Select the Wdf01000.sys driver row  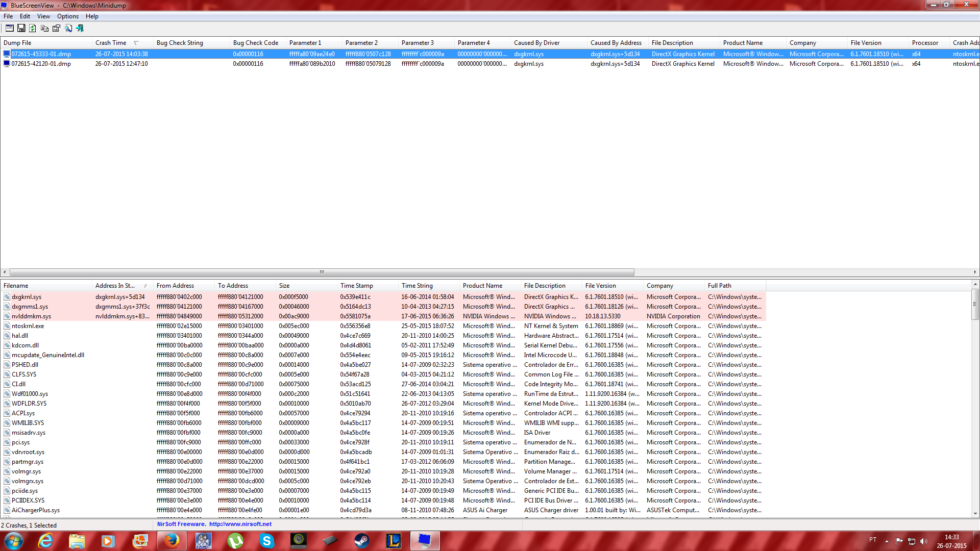click(x=383, y=394)
